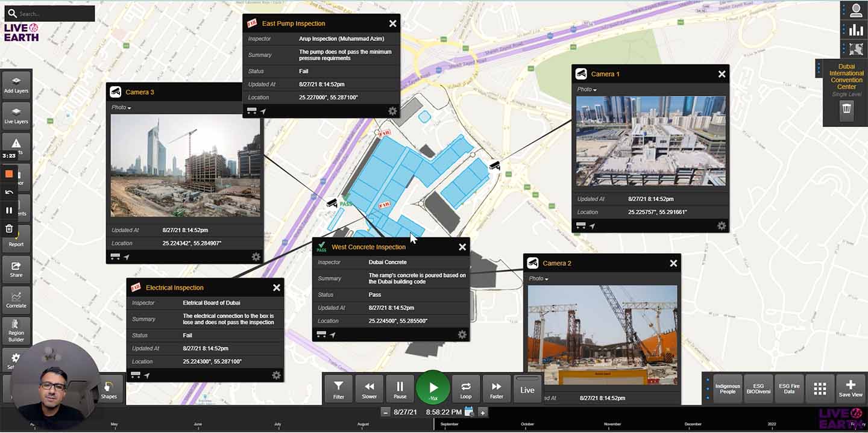This screenshot has width=868, height=433.
Task: Toggle the Live mode button
Action: point(527,389)
